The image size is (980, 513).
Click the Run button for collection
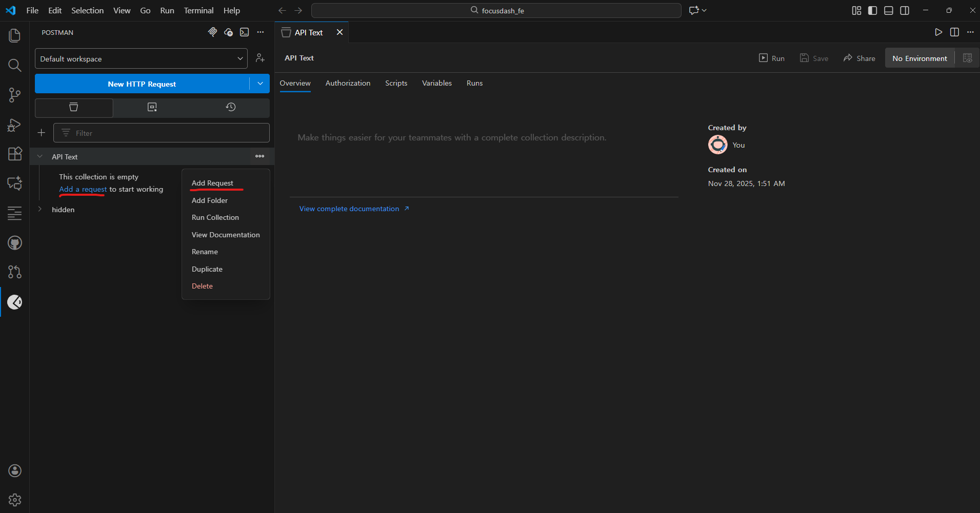(772, 58)
